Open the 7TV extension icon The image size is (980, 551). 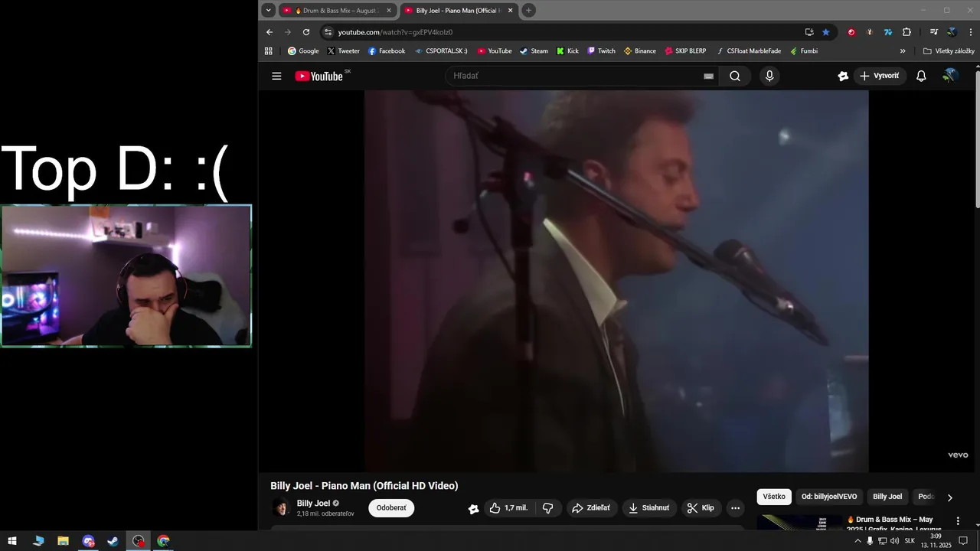(888, 32)
